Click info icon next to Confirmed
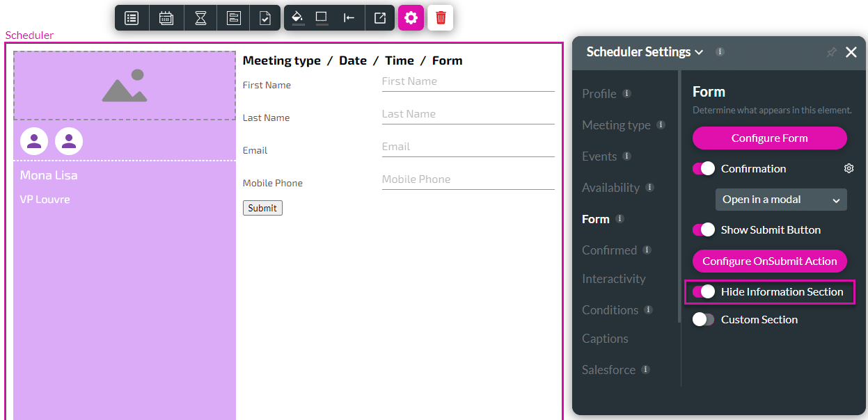The height and width of the screenshot is (420, 868). click(647, 250)
